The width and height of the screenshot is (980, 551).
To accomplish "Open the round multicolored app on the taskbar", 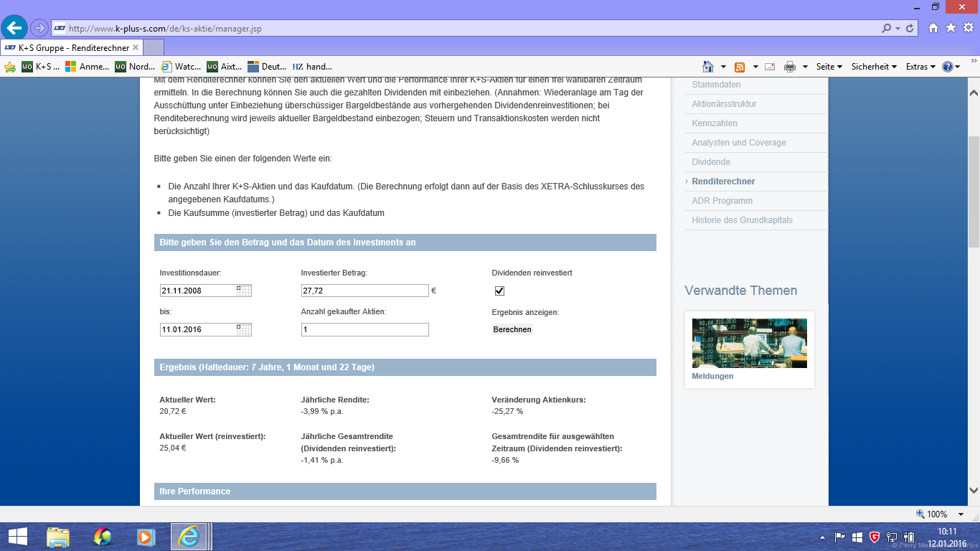I will pyautogui.click(x=103, y=536).
